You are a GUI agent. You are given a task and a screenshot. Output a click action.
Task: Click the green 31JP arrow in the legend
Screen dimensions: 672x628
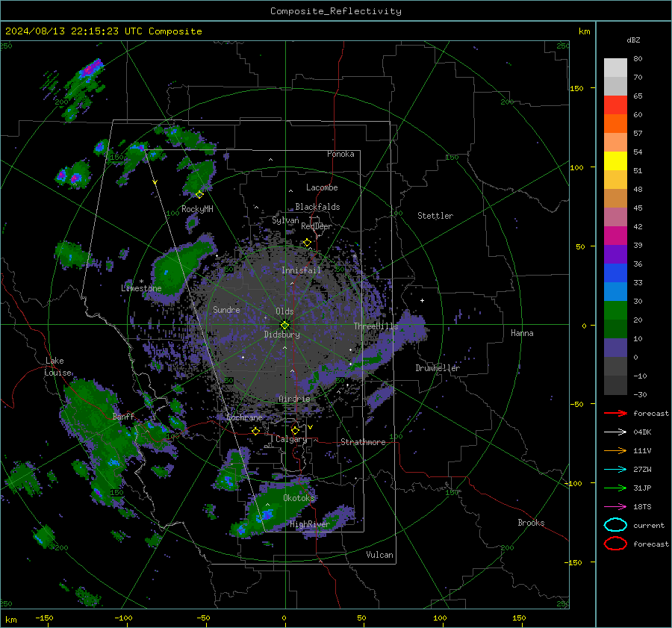pos(615,488)
